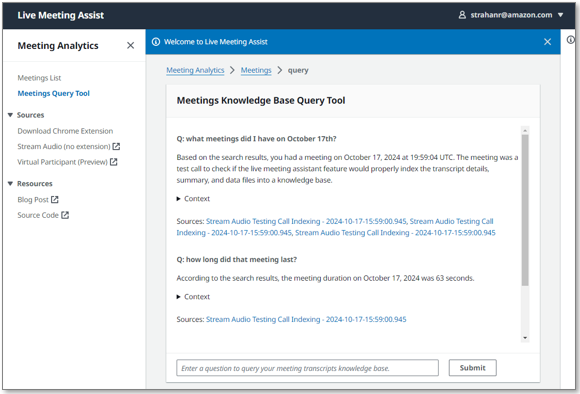Expand Context under meeting duration answer
The image size is (580, 394).
[193, 297]
